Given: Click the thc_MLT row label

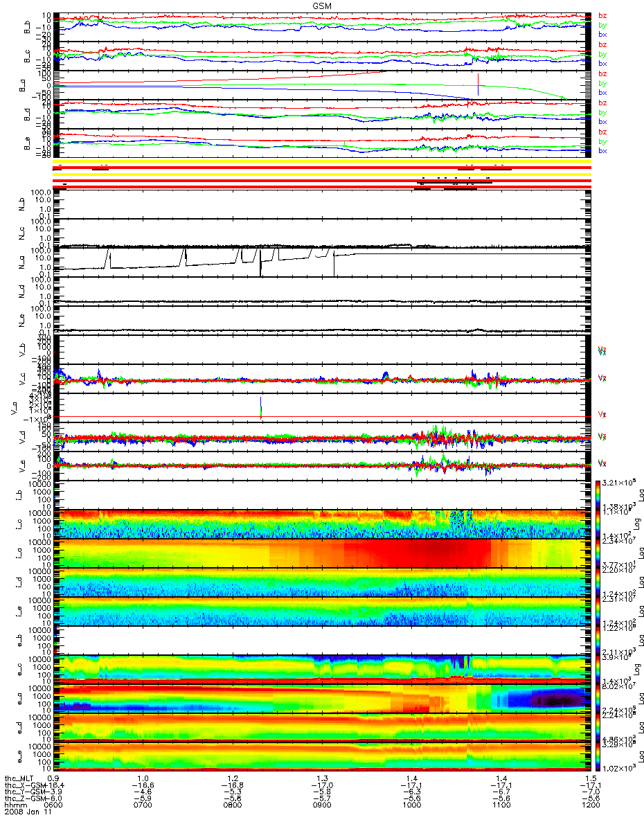Looking at the screenshot, I should [19, 778].
